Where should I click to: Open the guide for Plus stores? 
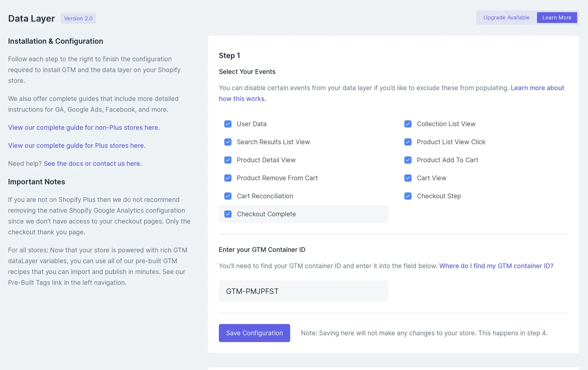[x=77, y=145]
